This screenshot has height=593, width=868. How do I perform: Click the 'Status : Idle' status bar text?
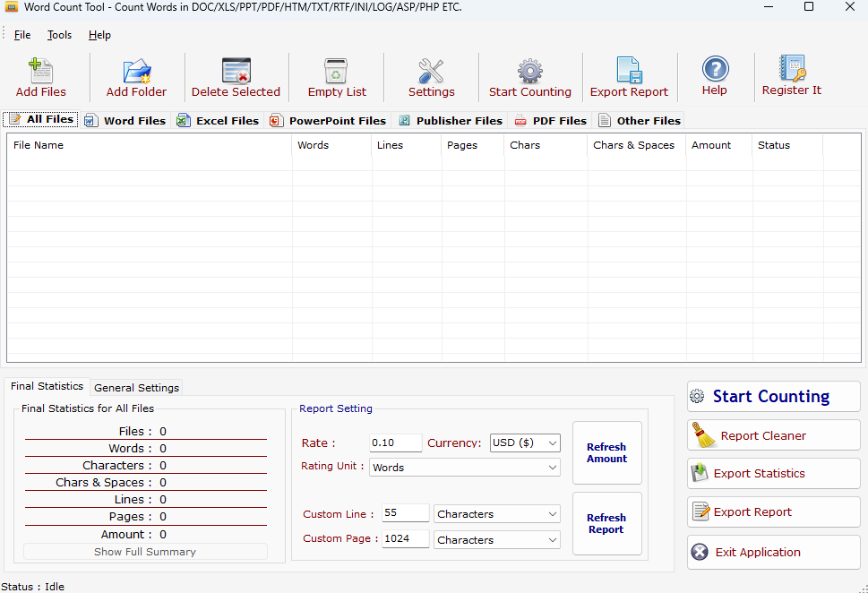[32, 587]
